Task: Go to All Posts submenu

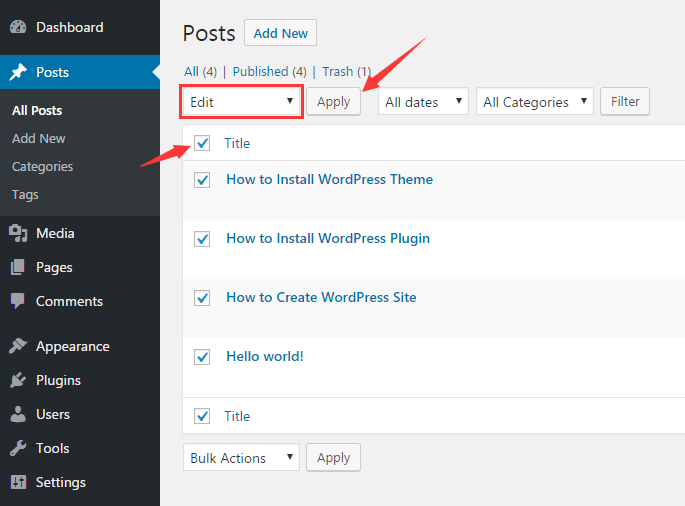Action: 37,111
